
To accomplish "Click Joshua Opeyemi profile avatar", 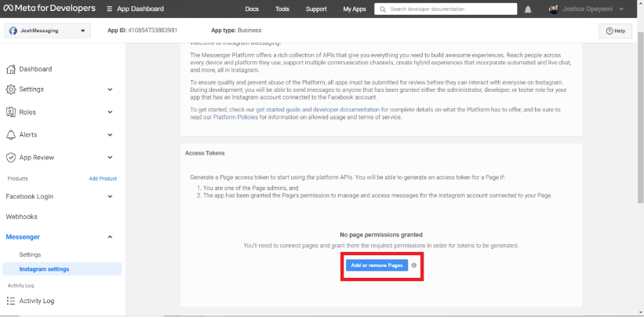I will [x=554, y=9].
